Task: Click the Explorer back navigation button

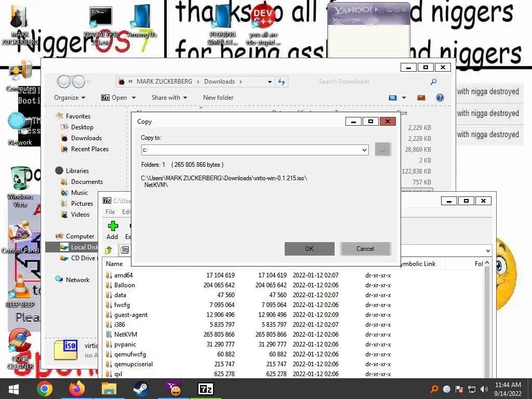Action: coord(64,82)
